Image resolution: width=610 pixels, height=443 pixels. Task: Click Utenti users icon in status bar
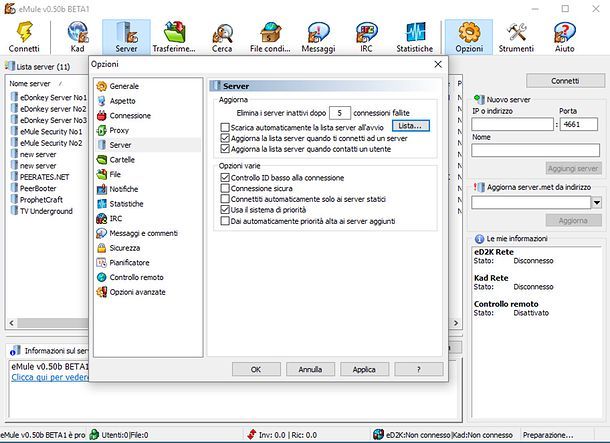[x=94, y=434]
